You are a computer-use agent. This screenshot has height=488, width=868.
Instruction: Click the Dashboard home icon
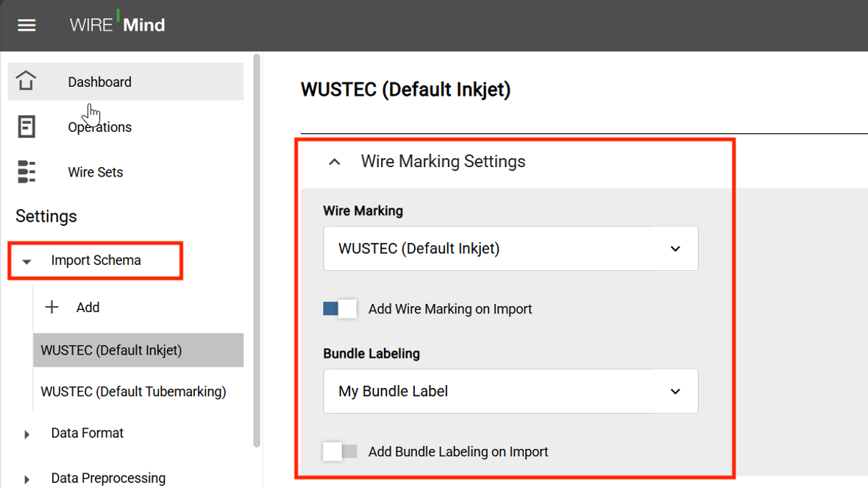26,81
